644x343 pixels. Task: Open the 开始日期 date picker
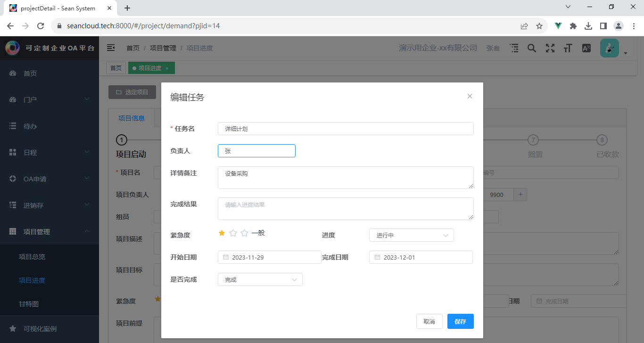tap(270, 257)
